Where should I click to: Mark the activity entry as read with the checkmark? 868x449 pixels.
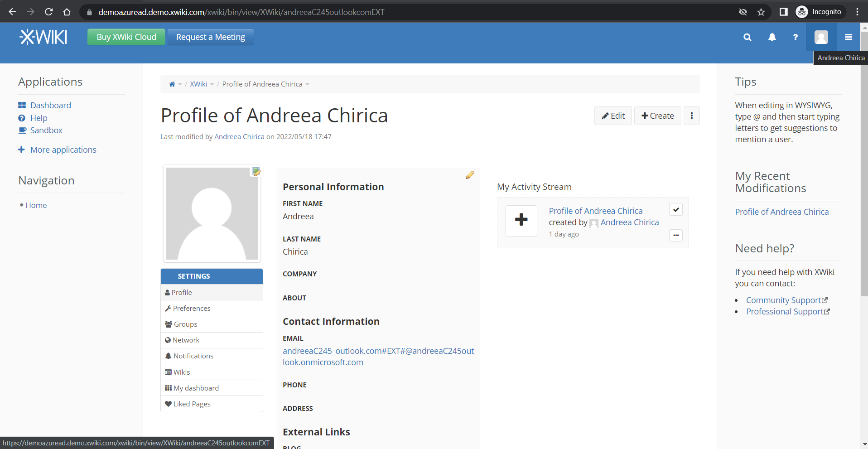point(676,209)
